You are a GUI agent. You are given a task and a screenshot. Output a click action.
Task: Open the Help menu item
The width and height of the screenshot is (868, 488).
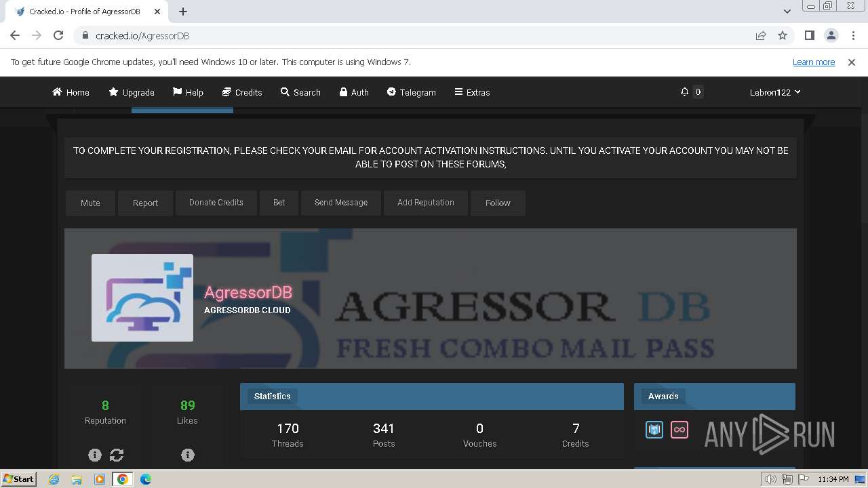click(x=188, y=92)
